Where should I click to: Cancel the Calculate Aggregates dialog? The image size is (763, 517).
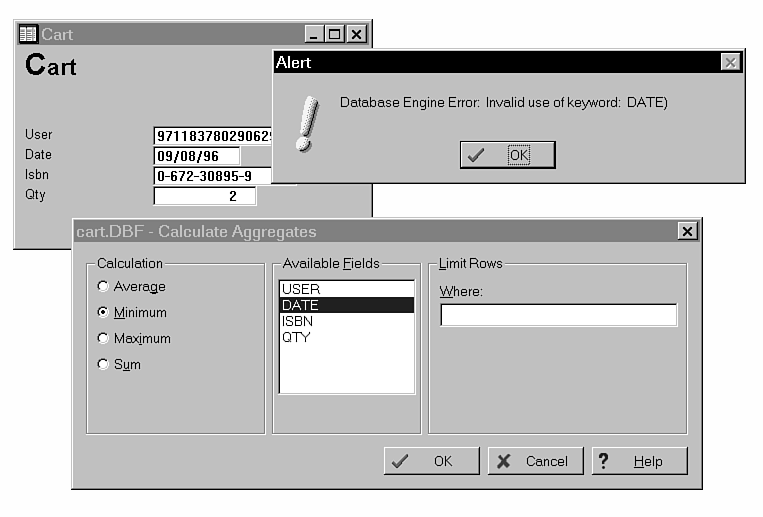[x=534, y=461]
